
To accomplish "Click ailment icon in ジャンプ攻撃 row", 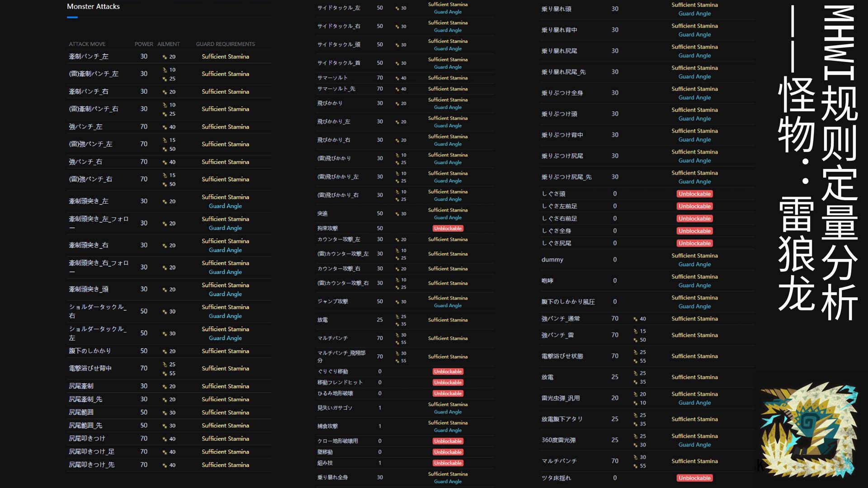I will (397, 302).
